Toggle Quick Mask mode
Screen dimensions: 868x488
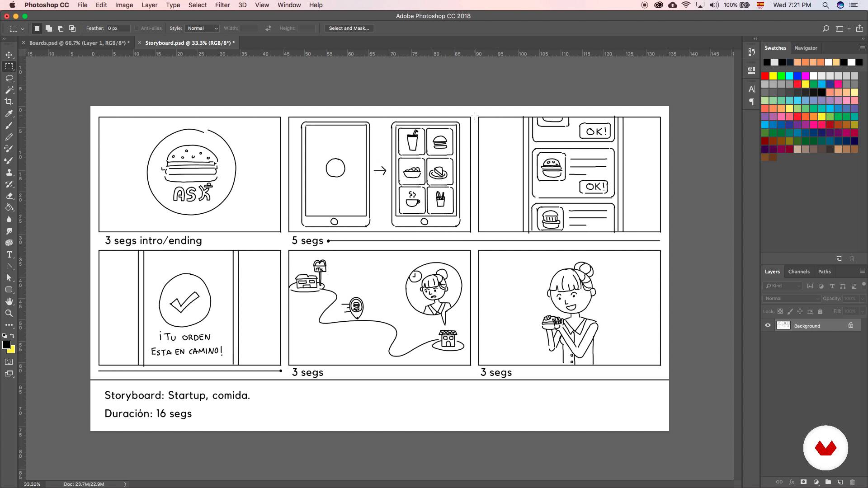[x=9, y=362]
